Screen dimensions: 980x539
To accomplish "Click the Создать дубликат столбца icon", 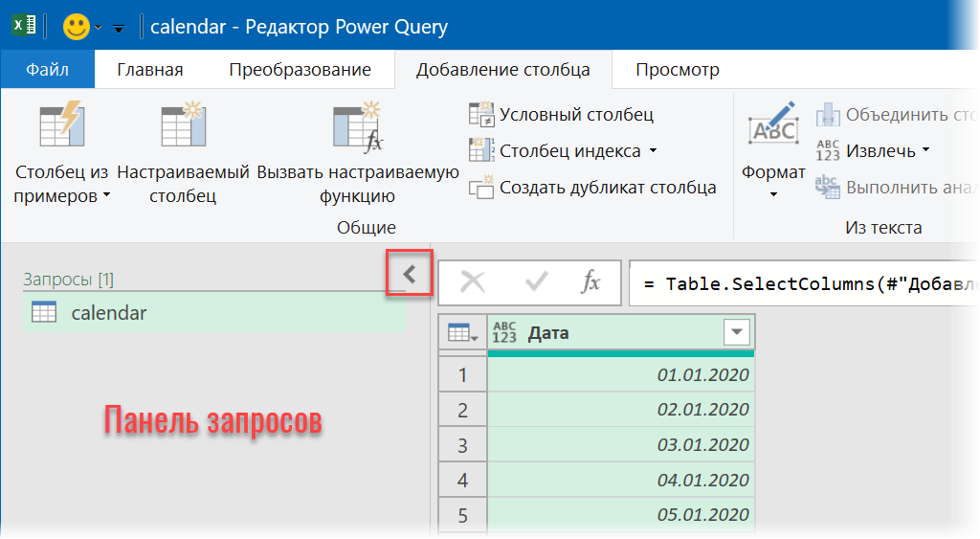I will tap(481, 187).
